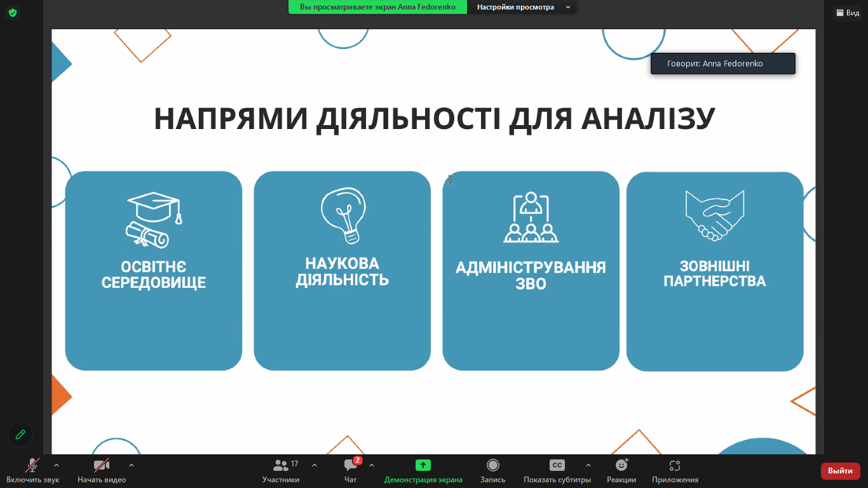The image size is (868, 488).
Task: Click ЗОВНІШНІ ПАРТНЕРСТВА card text
Action: click(715, 274)
